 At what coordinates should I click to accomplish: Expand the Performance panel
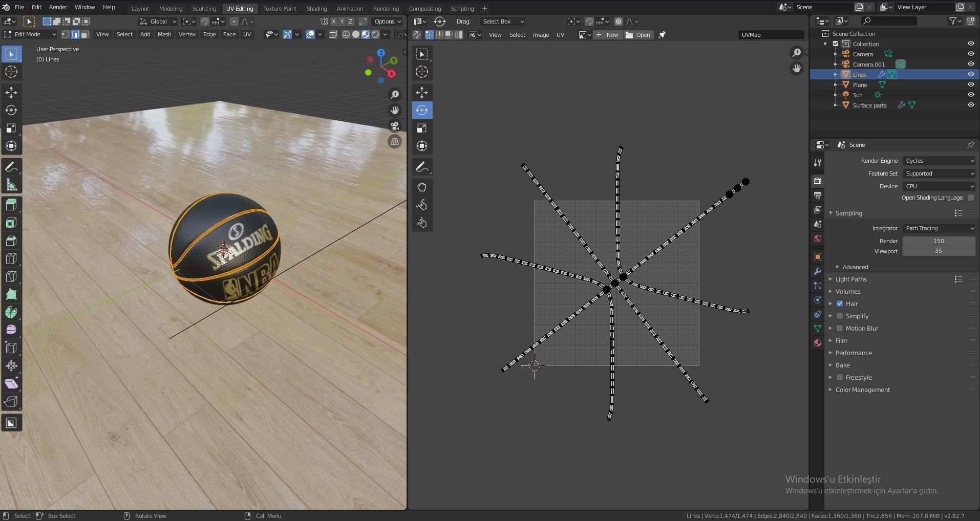point(853,353)
